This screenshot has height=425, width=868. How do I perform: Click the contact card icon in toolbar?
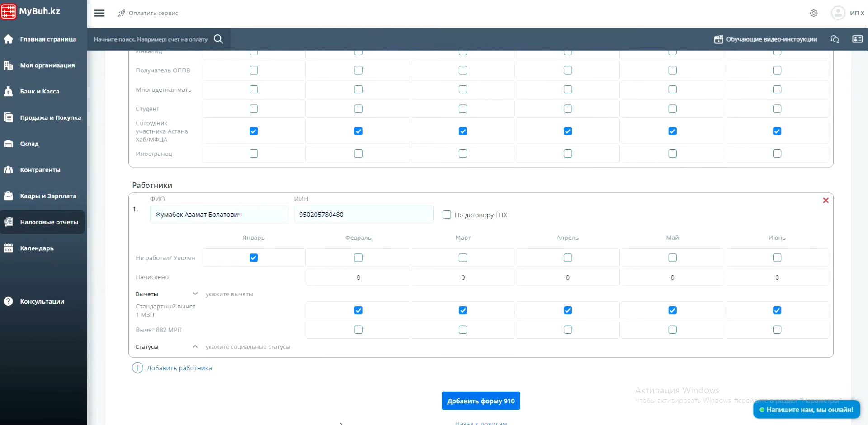tap(857, 39)
